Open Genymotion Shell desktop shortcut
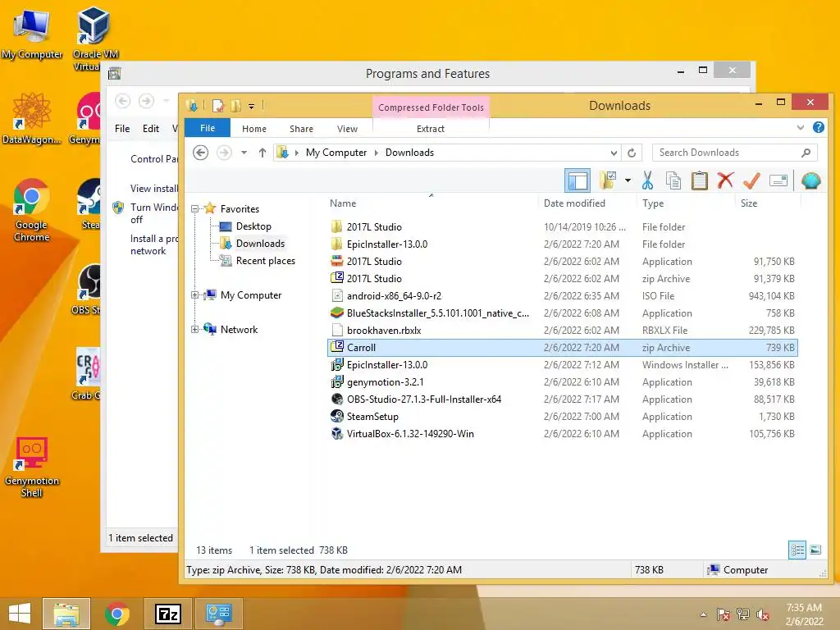Image resolution: width=840 pixels, height=630 pixels. click(32, 467)
